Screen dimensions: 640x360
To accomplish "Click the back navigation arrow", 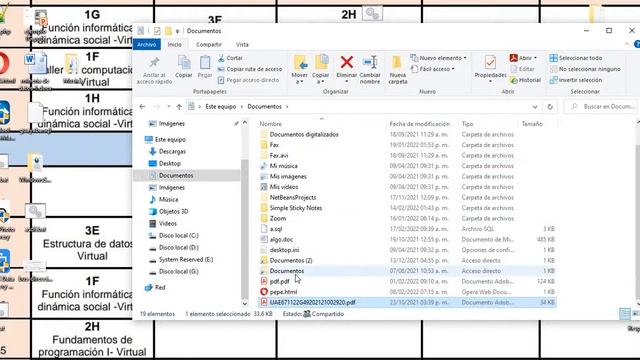I will 142,107.
